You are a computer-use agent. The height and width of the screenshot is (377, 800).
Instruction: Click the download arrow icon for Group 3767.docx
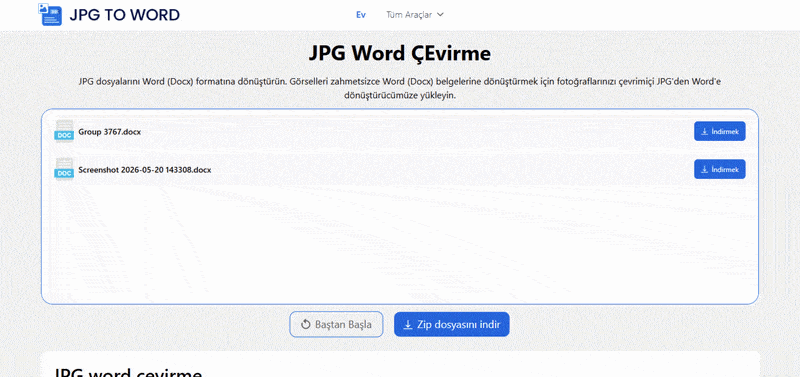point(705,132)
